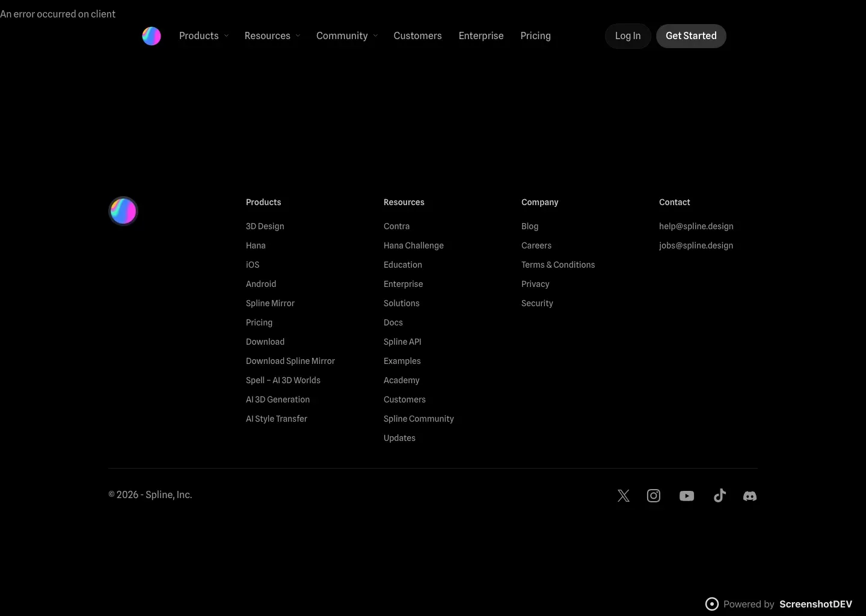866x616 pixels.
Task: Go to the iOS footer link
Action: pos(253,265)
